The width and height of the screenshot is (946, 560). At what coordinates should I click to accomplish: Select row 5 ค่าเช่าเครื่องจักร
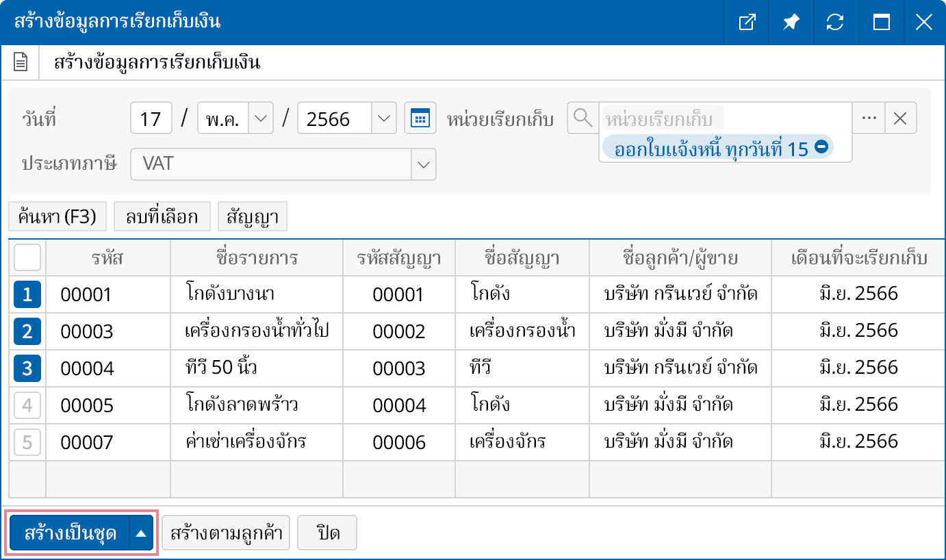tap(26, 442)
